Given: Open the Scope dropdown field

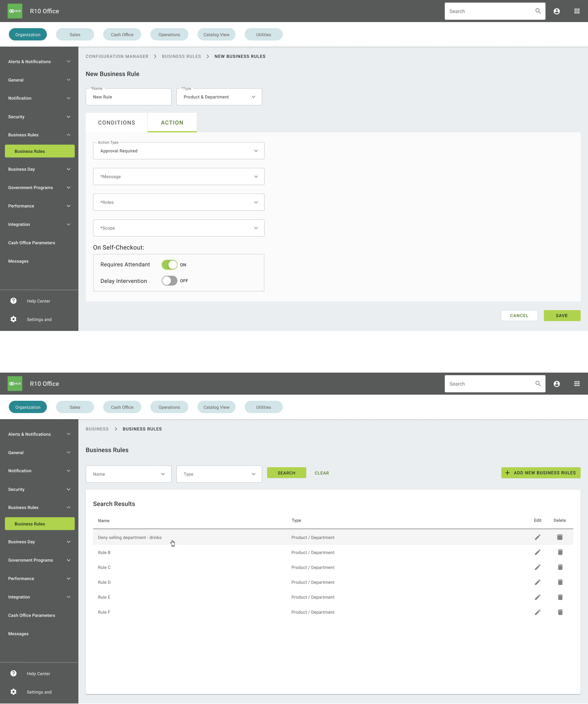Looking at the screenshot, I should (x=179, y=228).
